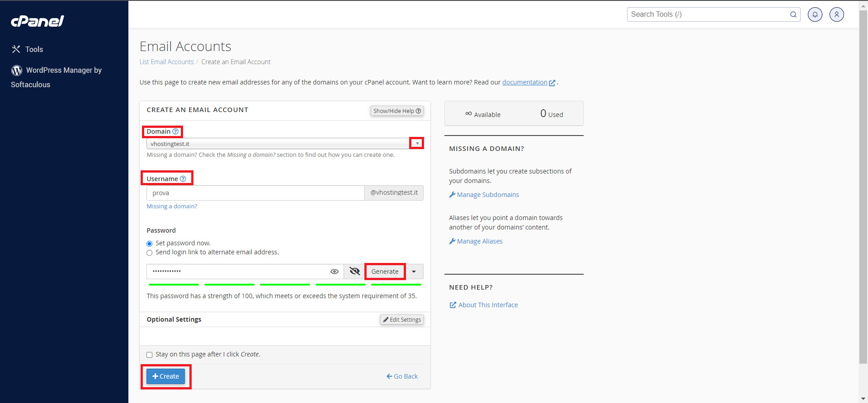868x403 pixels.
Task: Check Stay on this page checkbox
Action: [150, 355]
